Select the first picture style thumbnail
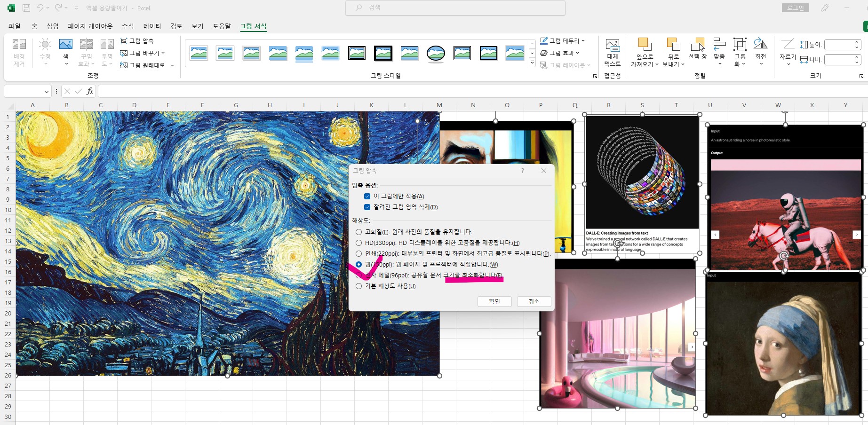The height and width of the screenshot is (425, 868). [199, 53]
